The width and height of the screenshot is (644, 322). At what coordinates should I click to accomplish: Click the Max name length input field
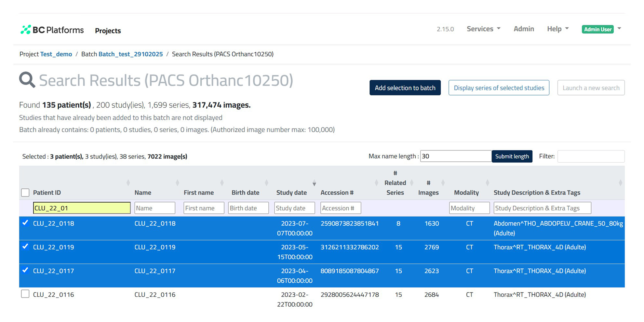click(x=455, y=156)
